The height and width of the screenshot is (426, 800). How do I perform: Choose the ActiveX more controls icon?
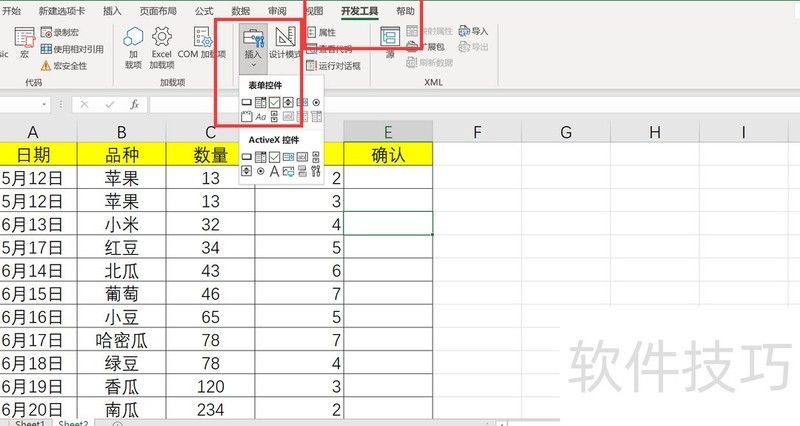[x=316, y=171]
